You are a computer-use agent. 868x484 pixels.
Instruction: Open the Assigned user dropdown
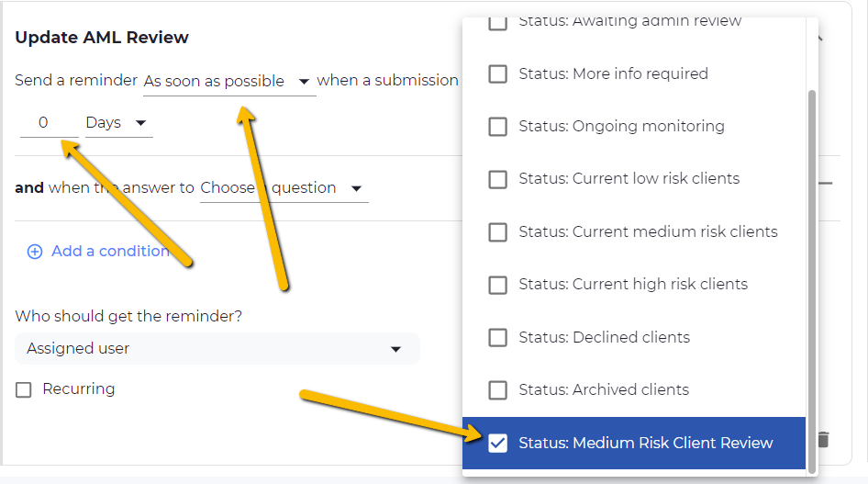point(217,349)
